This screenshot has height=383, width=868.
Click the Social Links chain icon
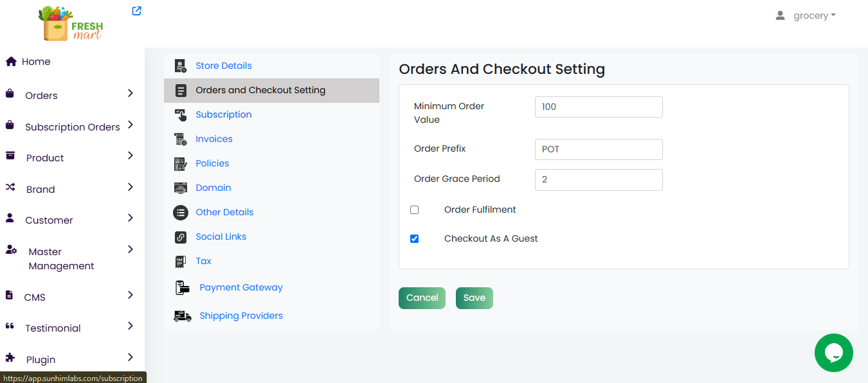(181, 237)
